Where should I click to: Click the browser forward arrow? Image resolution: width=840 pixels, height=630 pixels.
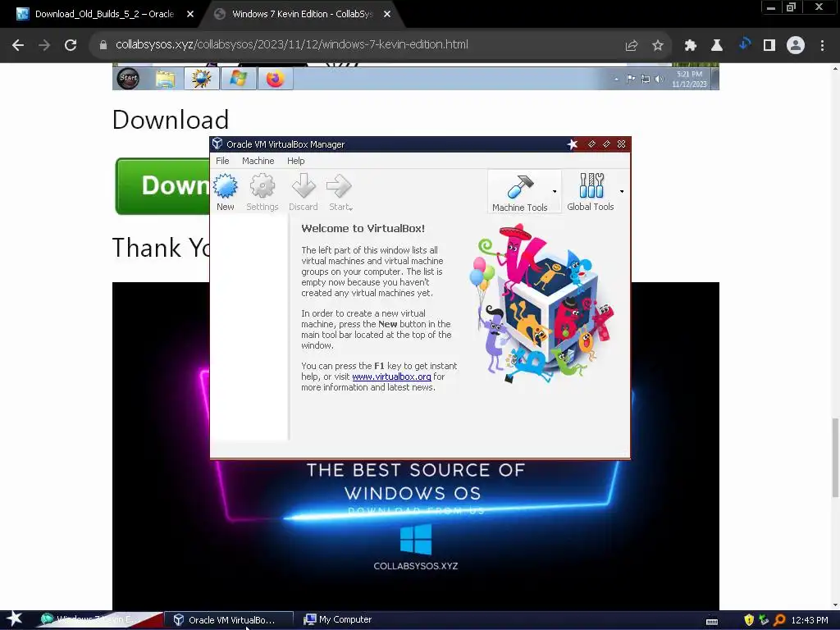(x=44, y=45)
